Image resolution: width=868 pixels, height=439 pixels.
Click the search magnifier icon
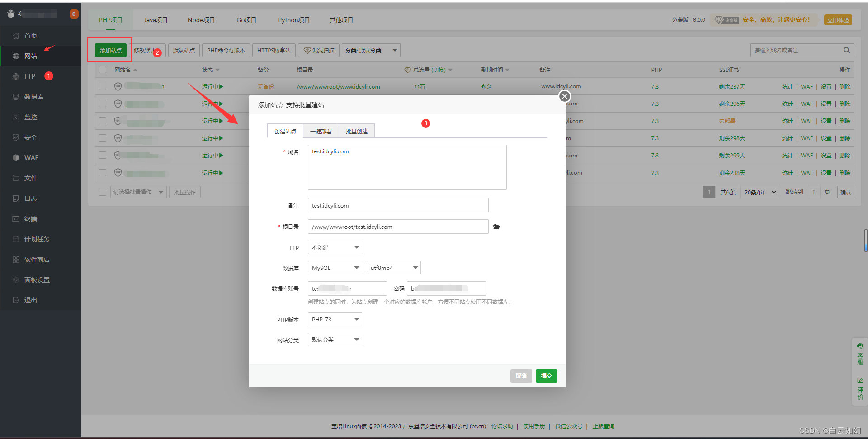846,50
